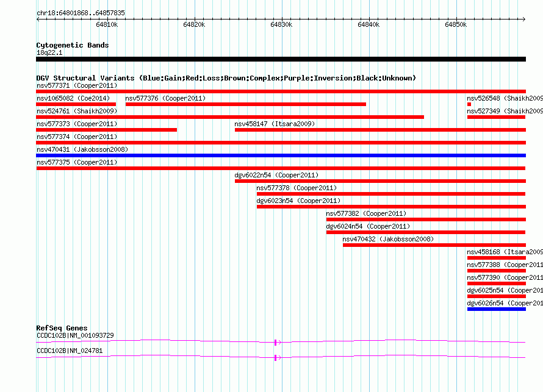Click the blue nsv470431 gain bar
The image size is (543, 392).
click(x=281, y=155)
